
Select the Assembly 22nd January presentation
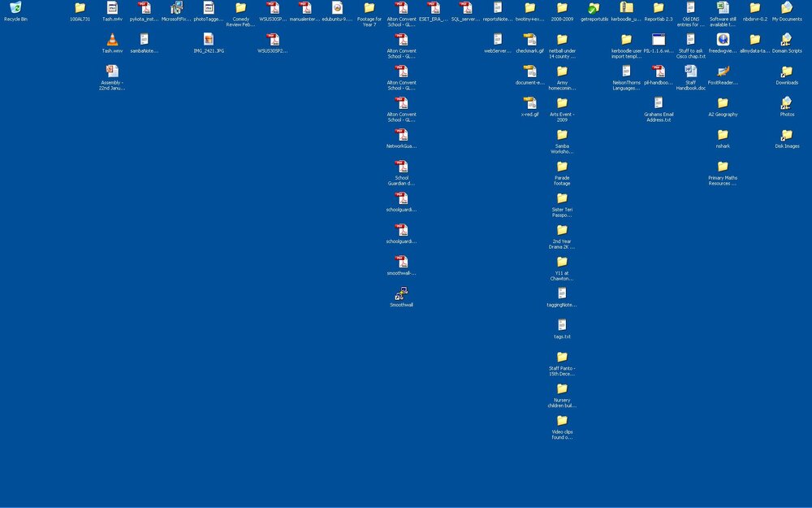tap(112, 71)
